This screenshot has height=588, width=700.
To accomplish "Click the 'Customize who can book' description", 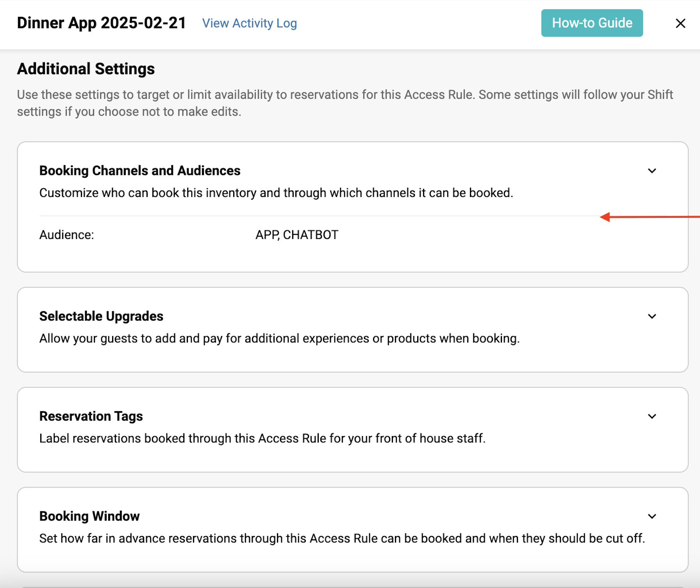I will (x=276, y=193).
